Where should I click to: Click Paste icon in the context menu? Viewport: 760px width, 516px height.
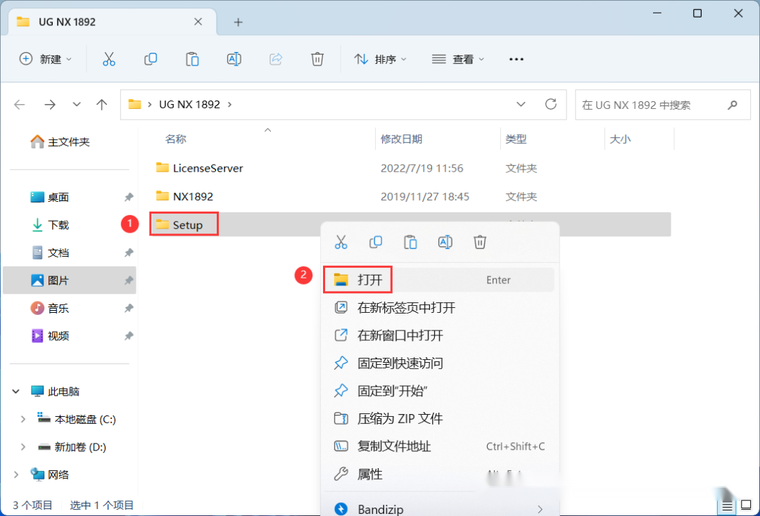[411, 242]
